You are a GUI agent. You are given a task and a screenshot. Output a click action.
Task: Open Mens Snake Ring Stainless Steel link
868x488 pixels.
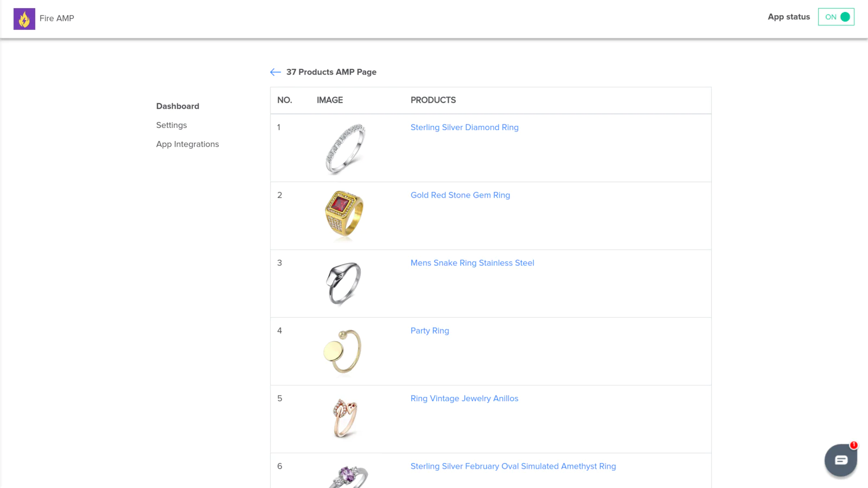[472, 263]
